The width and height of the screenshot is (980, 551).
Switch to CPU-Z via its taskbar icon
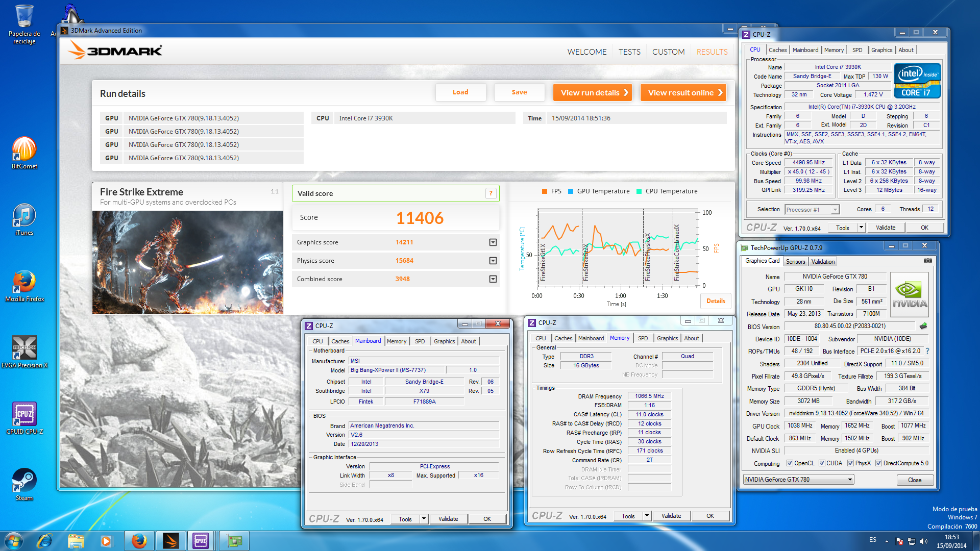(x=202, y=541)
